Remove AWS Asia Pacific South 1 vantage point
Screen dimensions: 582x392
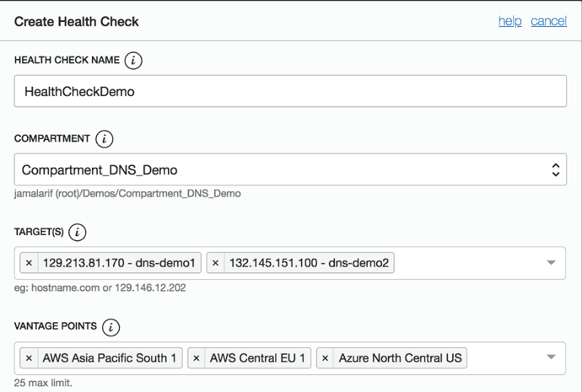pos(29,358)
